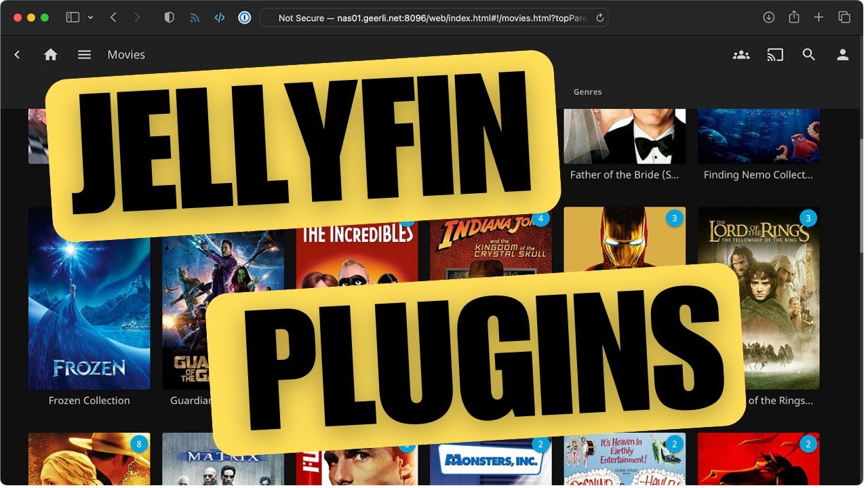This screenshot has height=488, width=868.
Task: Open the Finding Nemo collection poster
Action: 758,136
